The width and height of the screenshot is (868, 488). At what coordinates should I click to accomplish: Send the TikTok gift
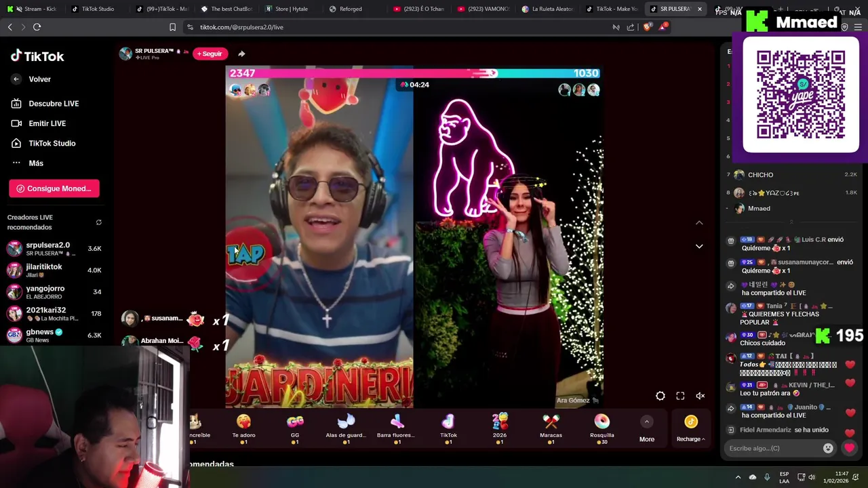[x=448, y=429]
